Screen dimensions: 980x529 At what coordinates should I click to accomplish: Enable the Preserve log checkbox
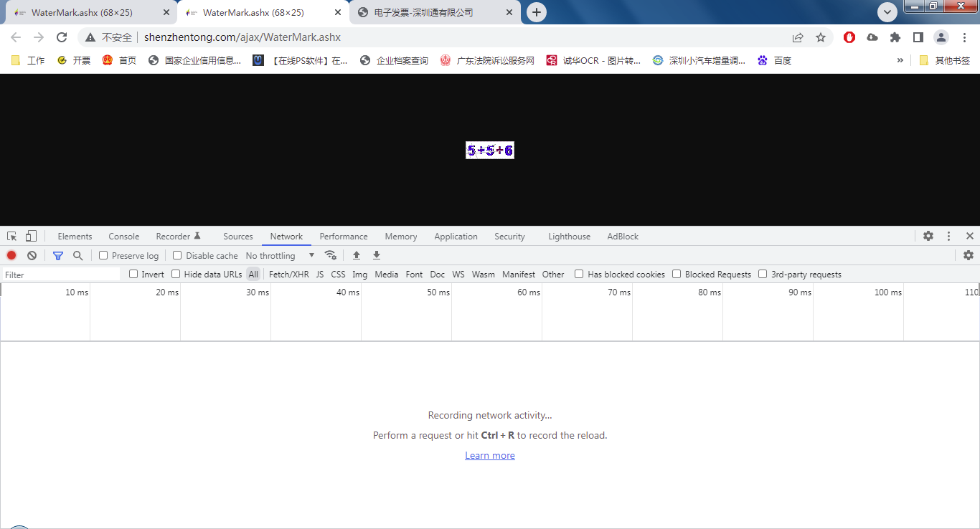pyautogui.click(x=103, y=255)
